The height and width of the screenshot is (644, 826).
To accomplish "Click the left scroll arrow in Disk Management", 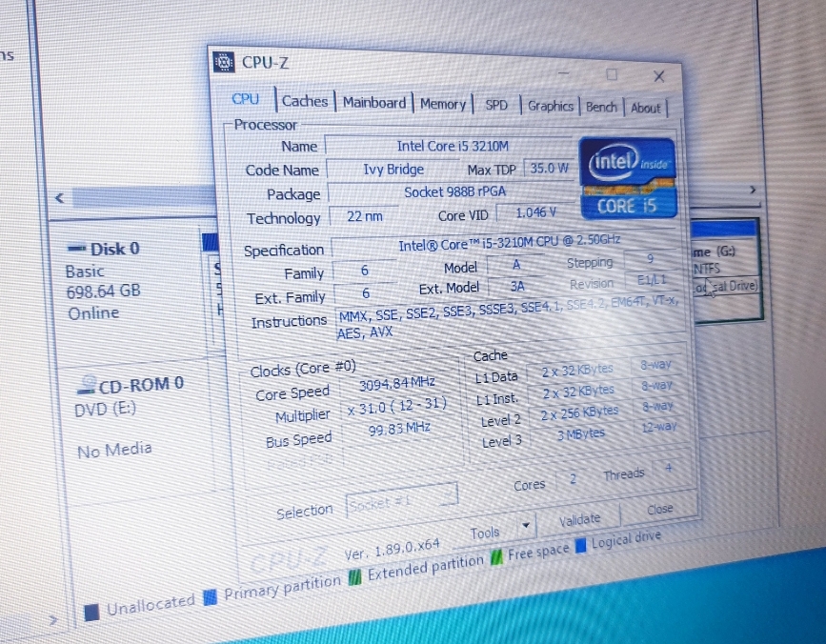I will click(x=59, y=198).
